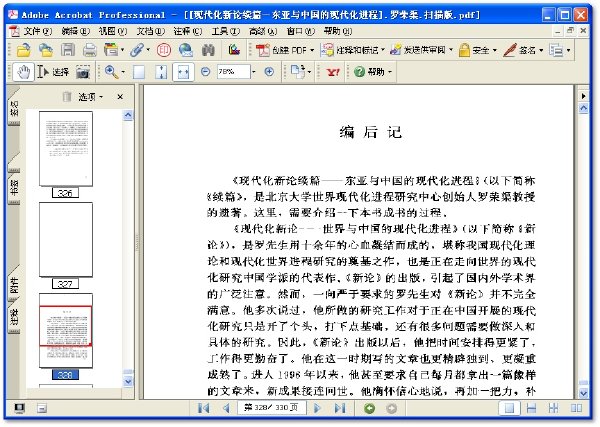Open the 选项 options in pages panel
The image size is (600, 427).
(90, 97)
